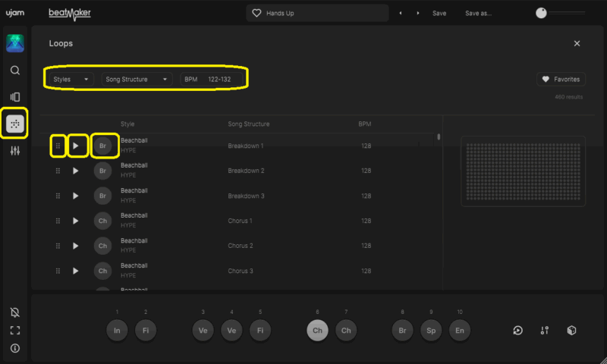Adjust the master volume knob slider
The height and width of the screenshot is (364, 607).
point(541,13)
